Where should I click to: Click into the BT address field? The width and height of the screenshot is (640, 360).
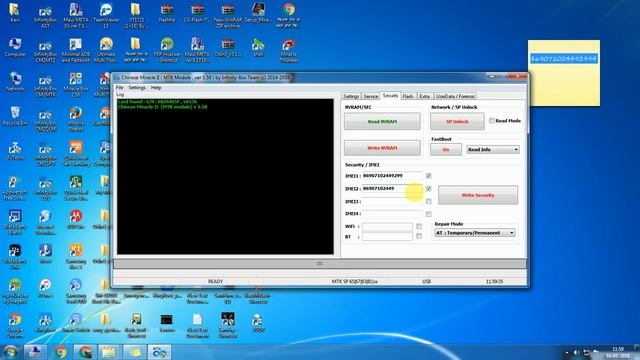[x=387, y=236]
